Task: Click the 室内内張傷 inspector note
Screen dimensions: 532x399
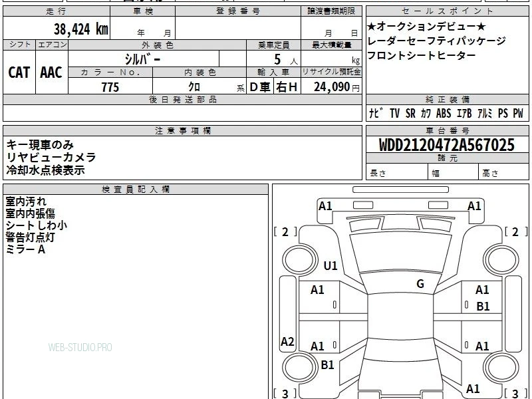Action: [30, 213]
